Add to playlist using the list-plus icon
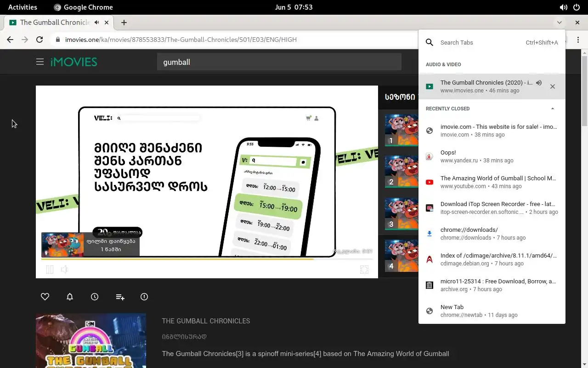This screenshot has width=588, height=368. 120,297
